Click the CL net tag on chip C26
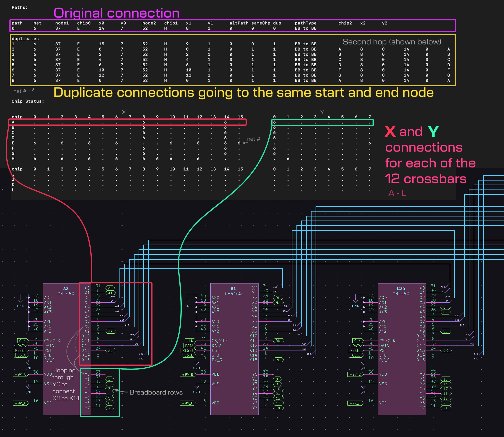The height and width of the screenshot is (437, 504). [446, 331]
